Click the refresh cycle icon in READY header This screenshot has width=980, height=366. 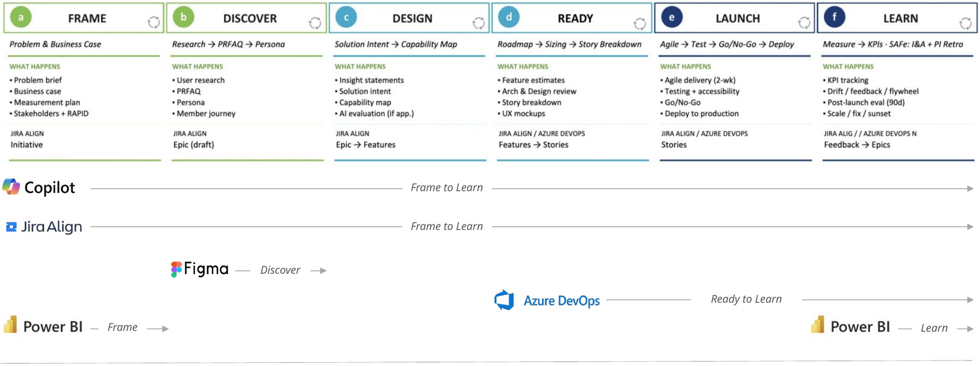tap(640, 23)
